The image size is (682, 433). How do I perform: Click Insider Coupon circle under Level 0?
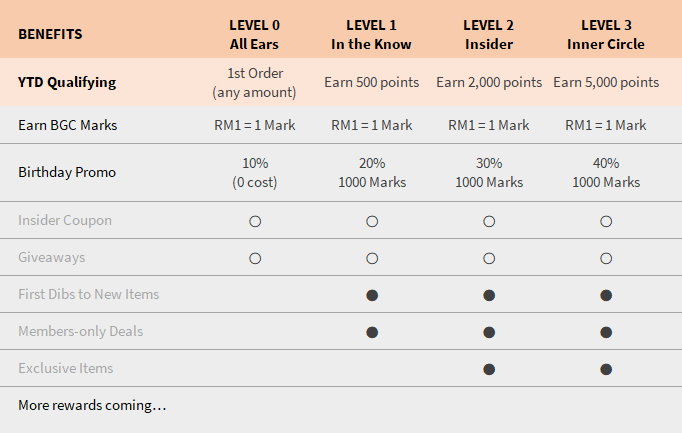(254, 221)
